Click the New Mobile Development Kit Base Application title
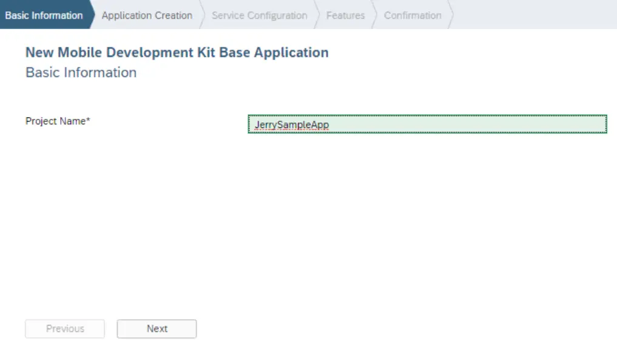 (x=177, y=52)
